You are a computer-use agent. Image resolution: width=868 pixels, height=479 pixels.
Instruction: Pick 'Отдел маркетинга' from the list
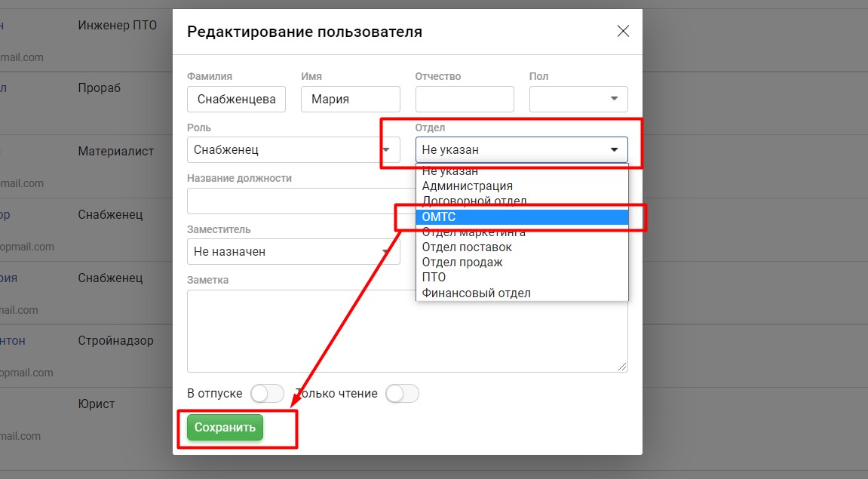474,232
